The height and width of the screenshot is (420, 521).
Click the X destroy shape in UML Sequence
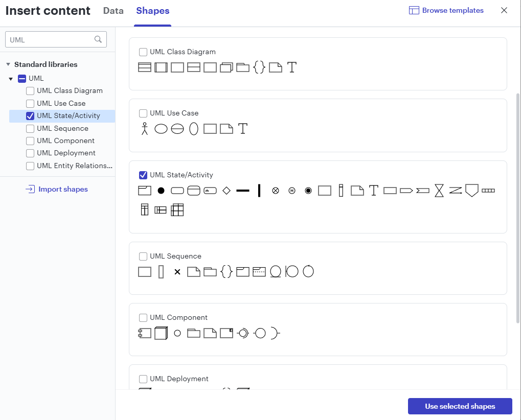[x=177, y=272]
